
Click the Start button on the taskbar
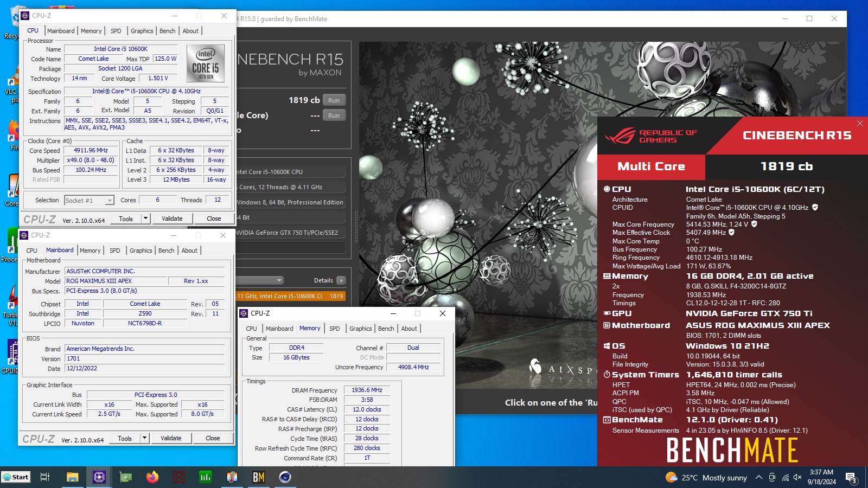tap(16, 477)
